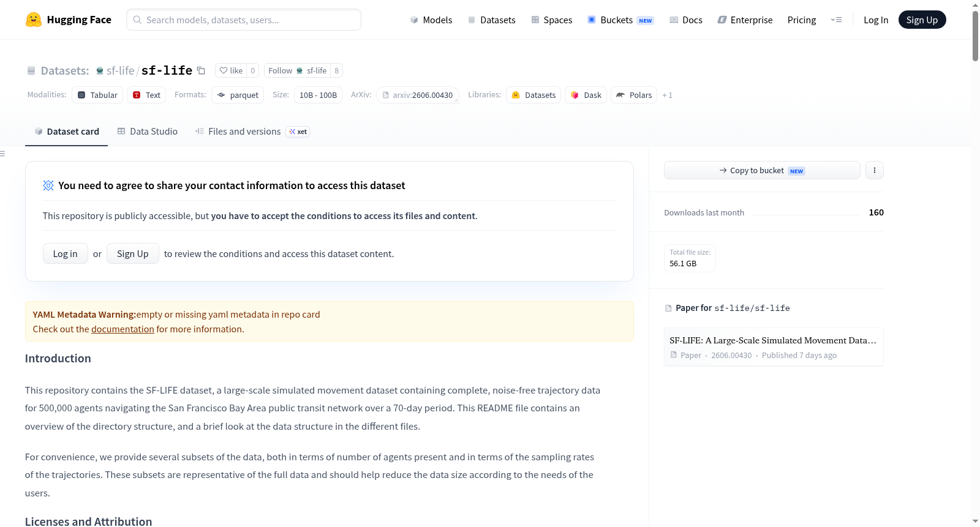
Task: Click the gated access icon in notice
Action: [x=48, y=185]
